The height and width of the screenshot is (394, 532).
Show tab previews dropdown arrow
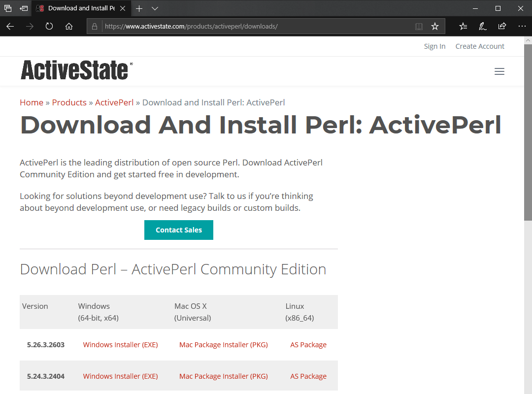tap(155, 8)
